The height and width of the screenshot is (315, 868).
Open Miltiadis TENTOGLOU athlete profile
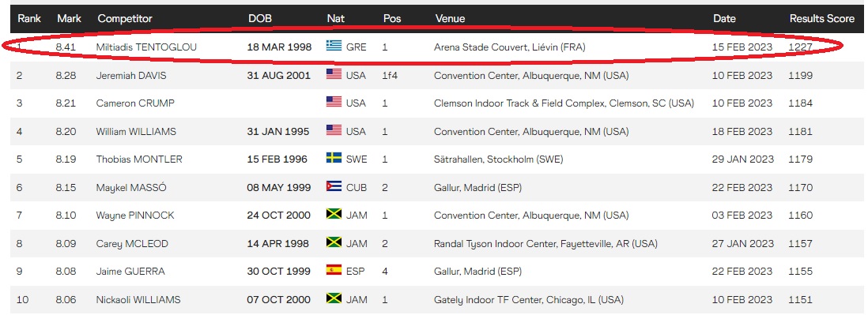(146, 47)
